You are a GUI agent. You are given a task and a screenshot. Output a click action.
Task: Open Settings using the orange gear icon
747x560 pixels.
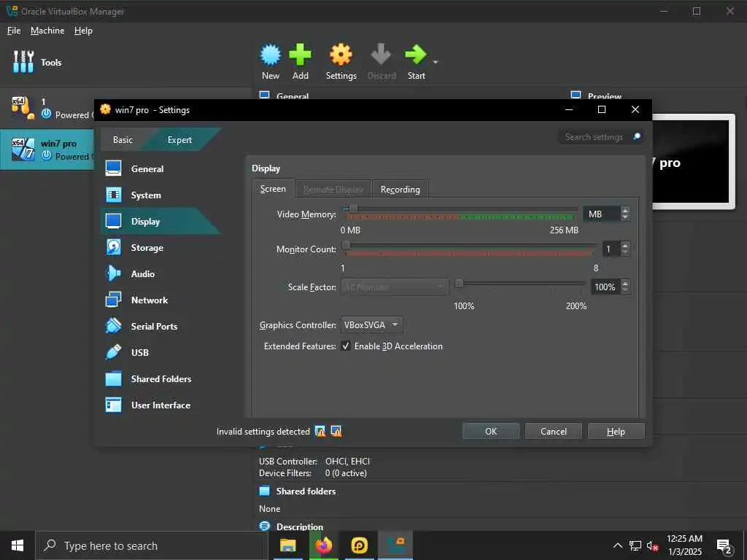[341, 55]
